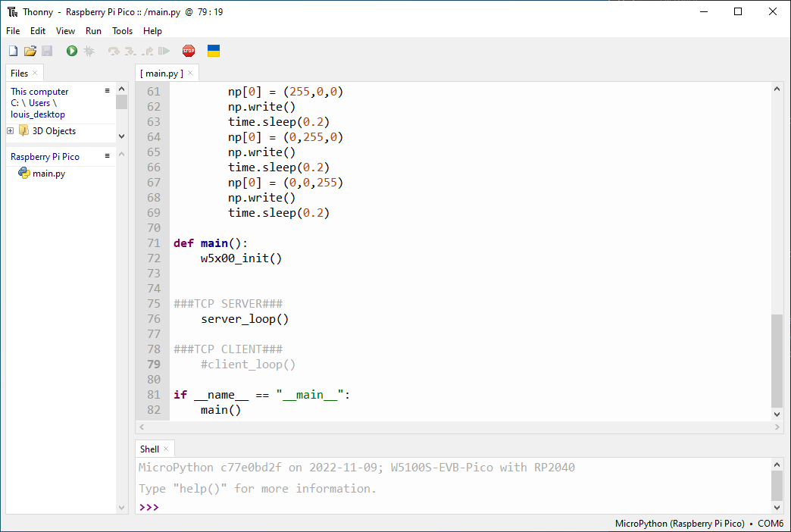This screenshot has height=532, width=791.
Task: Click the server_loop() call on line 76
Action: pyautogui.click(x=245, y=319)
